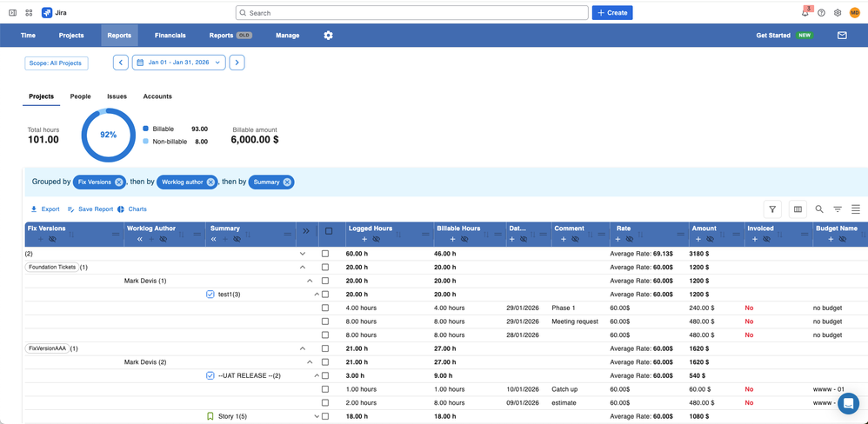Click the plus icon under Amount column

pos(698,239)
